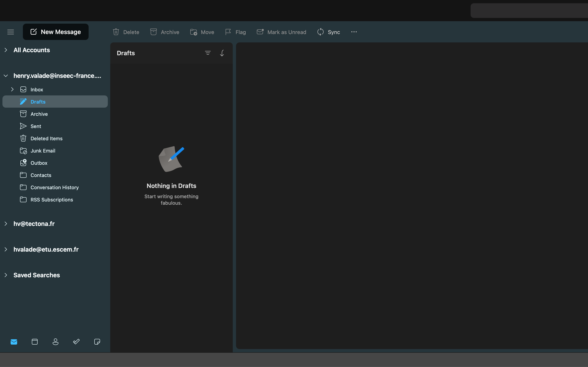Viewport: 588px width, 367px height.
Task: Expand the hv@tectona.fr account
Action: click(6, 223)
